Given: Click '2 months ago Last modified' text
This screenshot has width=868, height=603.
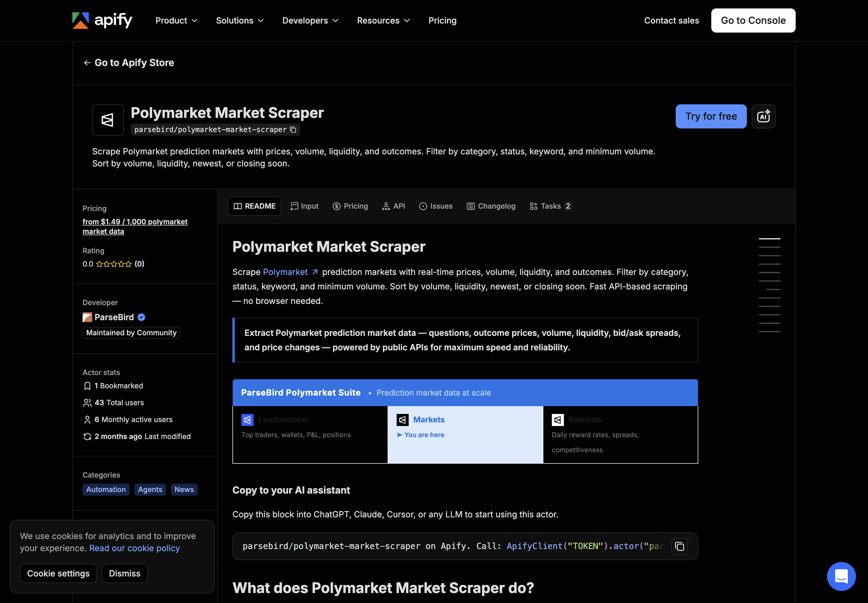Looking at the screenshot, I should point(142,436).
